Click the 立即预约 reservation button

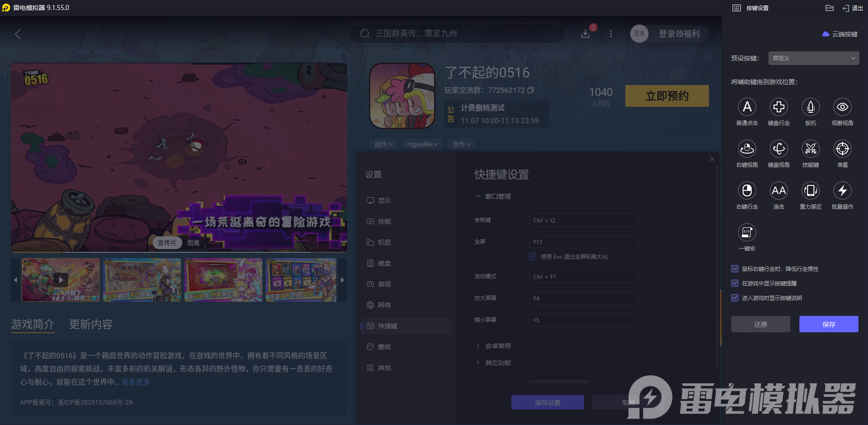point(667,96)
